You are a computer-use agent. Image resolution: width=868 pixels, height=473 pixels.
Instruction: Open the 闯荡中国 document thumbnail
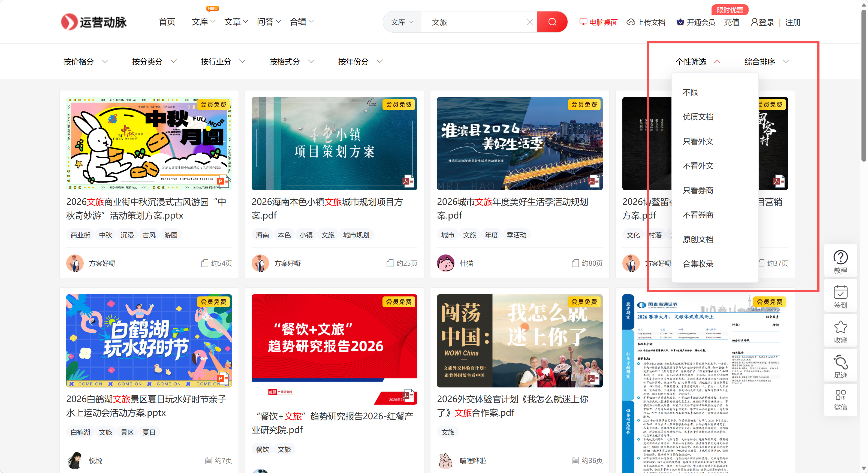(x=520, y=341)
